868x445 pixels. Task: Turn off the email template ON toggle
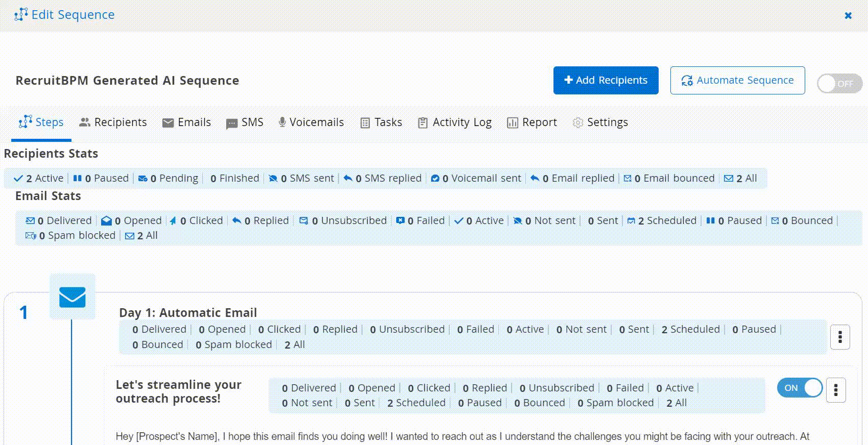click(x=800, y=388)
